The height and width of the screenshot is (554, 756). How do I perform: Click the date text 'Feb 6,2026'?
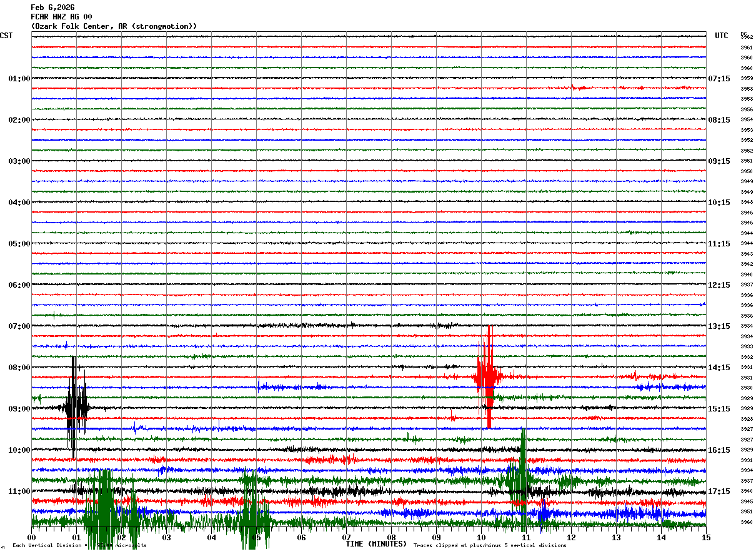point(52,8)
